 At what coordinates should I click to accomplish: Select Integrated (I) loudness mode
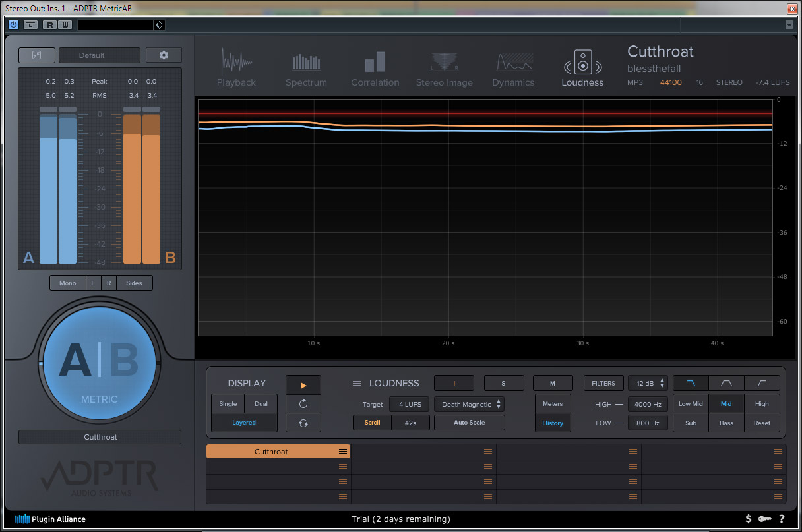point(454,383)
